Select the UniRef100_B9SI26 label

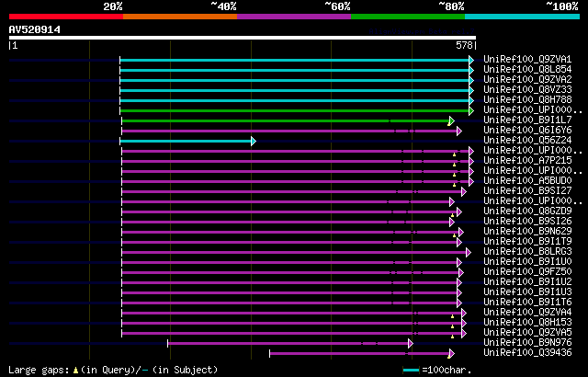click(527, 222)
